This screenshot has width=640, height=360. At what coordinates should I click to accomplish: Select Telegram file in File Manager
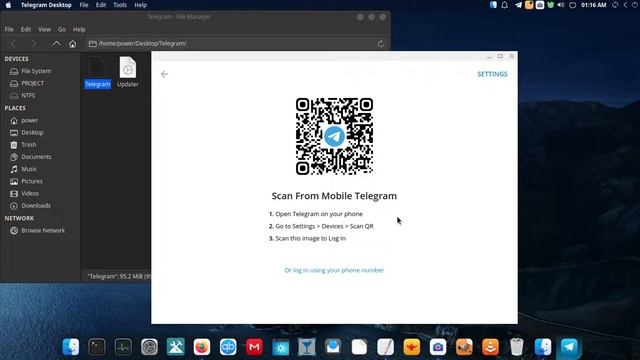click(x=98, y=72)
